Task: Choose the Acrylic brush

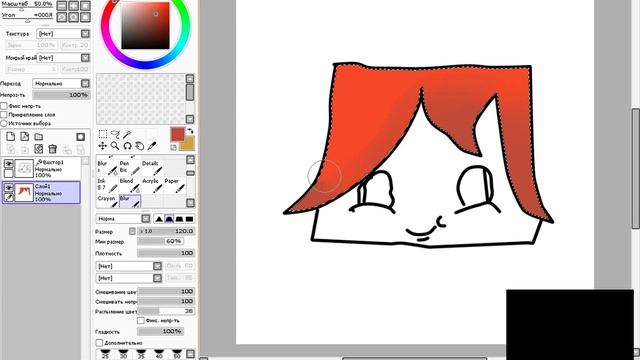Action: pos(152,185)
